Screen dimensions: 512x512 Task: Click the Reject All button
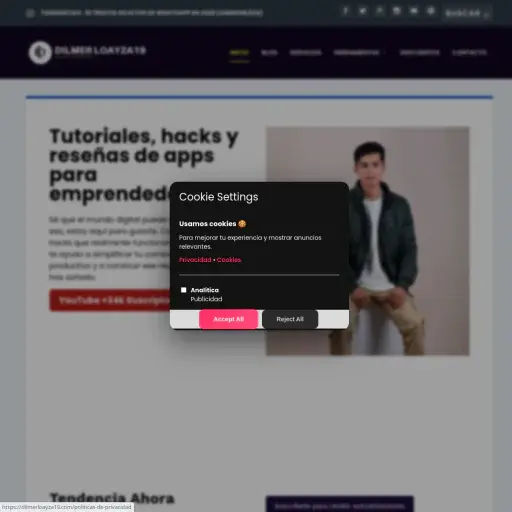(x=290, y=319)
